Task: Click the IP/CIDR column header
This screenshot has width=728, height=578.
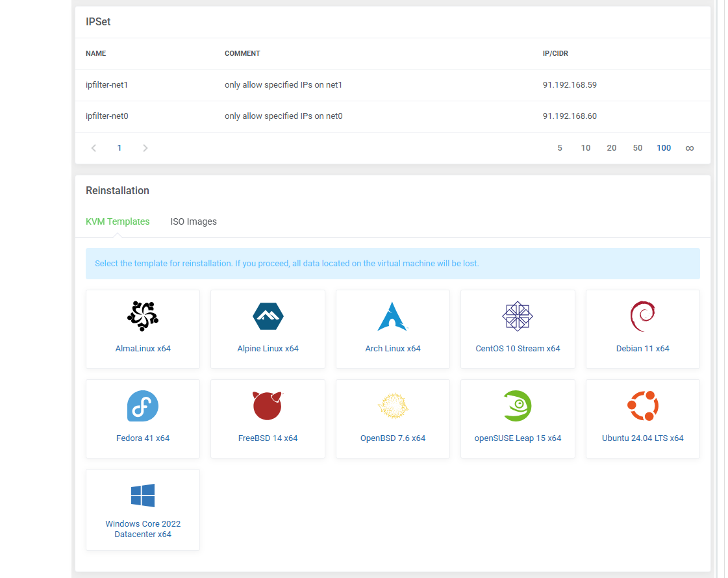Action: pyautogui.click(x=555, y=53)
